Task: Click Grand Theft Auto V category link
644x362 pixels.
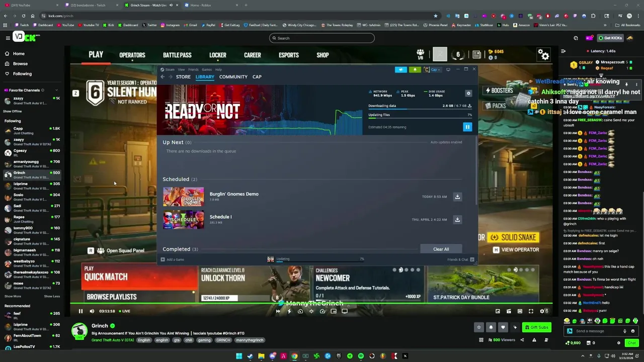Action: (x=113, y=340)
